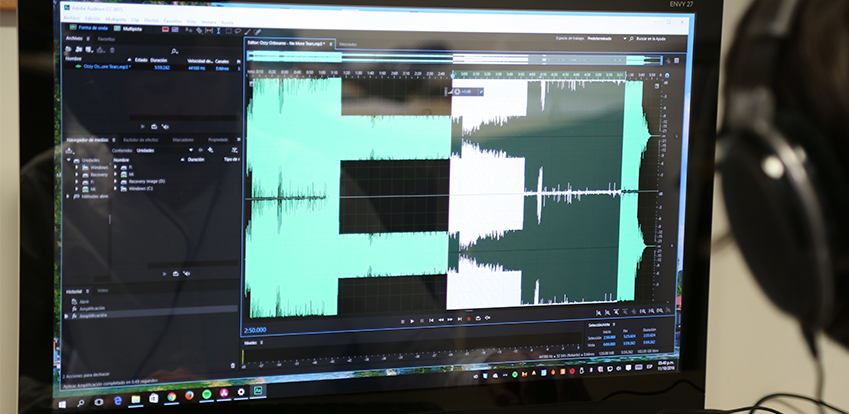Toggle Loop in Archivos preview controls
This screenshot has width=849, height=414.
tap(153, 127)
